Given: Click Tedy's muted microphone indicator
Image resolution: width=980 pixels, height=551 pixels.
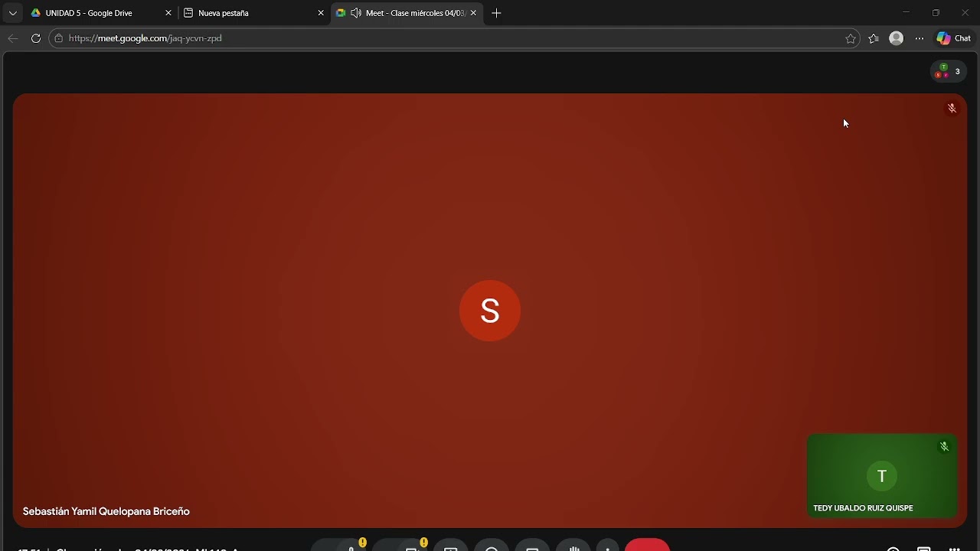Looking at the screenshot, I should click(x=944, y=446).
